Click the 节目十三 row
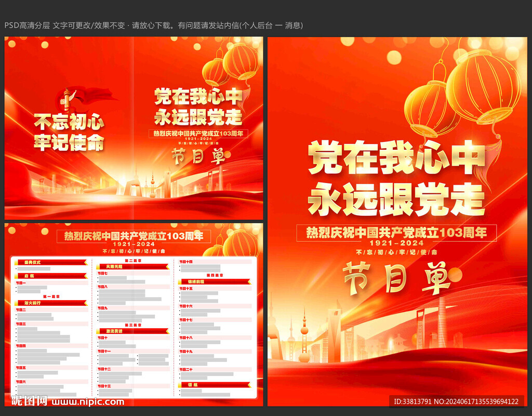 click(134, 386)
